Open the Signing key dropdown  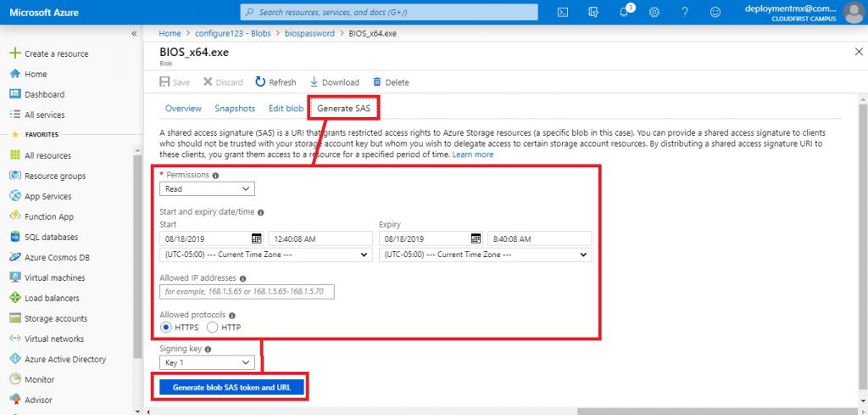click(x=207, y=362)
